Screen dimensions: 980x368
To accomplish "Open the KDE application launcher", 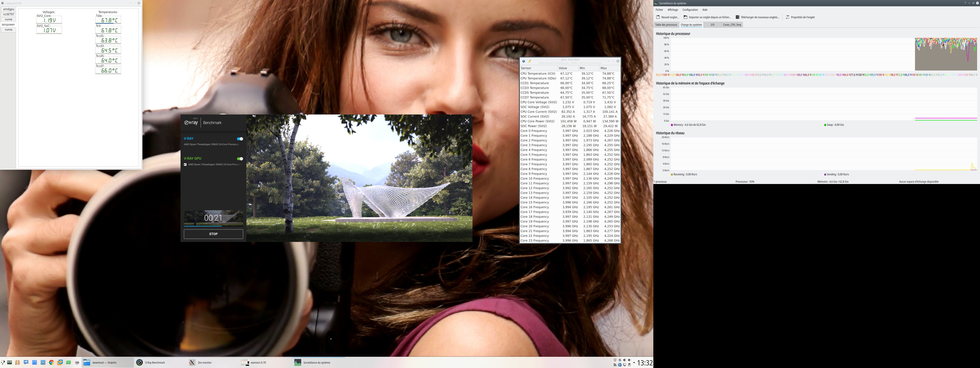I will coord(3,362).
